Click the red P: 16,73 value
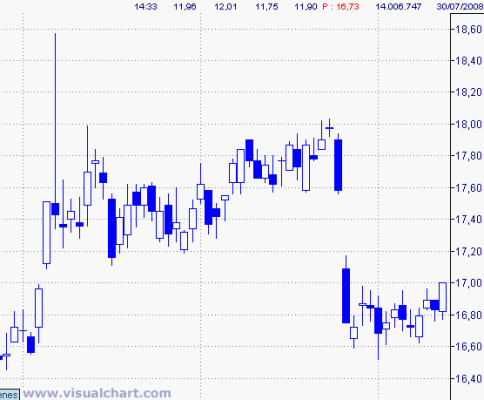Image resolution: width=484 pixels, height=400 pixels. point(341,7)
